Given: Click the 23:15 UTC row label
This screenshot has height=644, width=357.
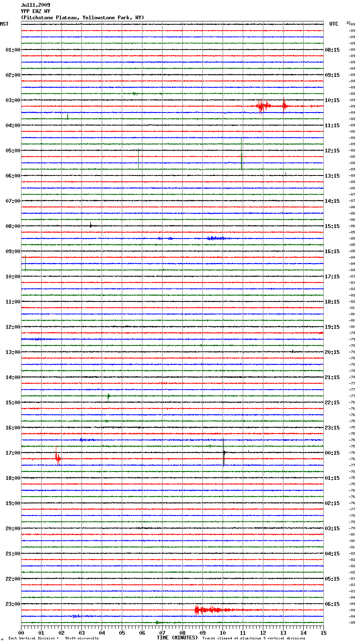Looking at the screenshot, I should [x=332, y=428].
